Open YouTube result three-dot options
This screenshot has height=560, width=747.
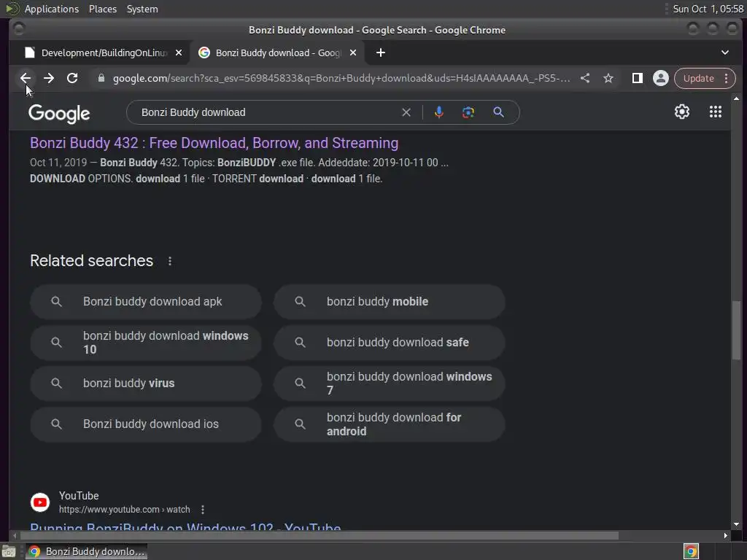[203, 510]
